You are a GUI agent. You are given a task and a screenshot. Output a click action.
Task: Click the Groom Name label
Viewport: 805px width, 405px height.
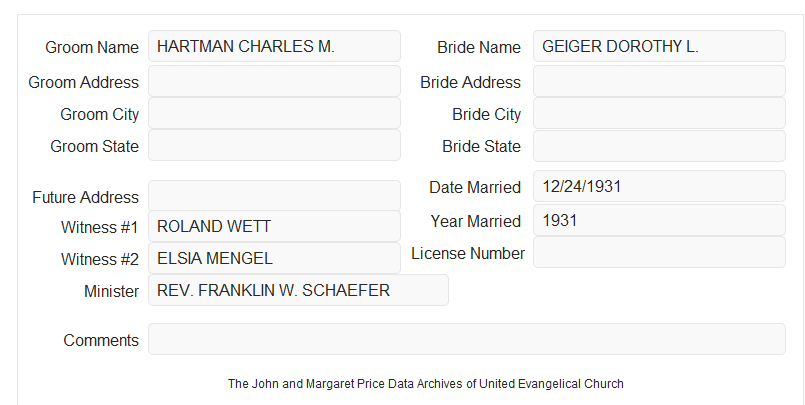click(92, 47)
